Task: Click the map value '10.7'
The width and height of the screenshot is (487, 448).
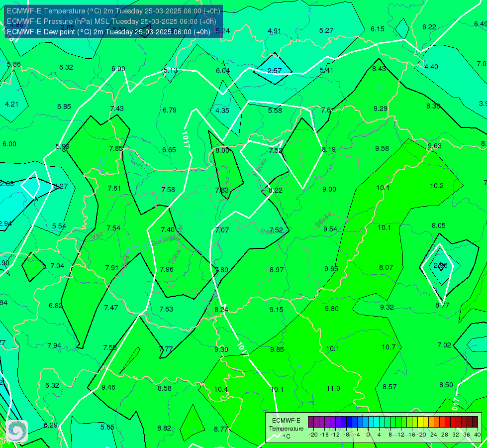Action: click(389, 347)
